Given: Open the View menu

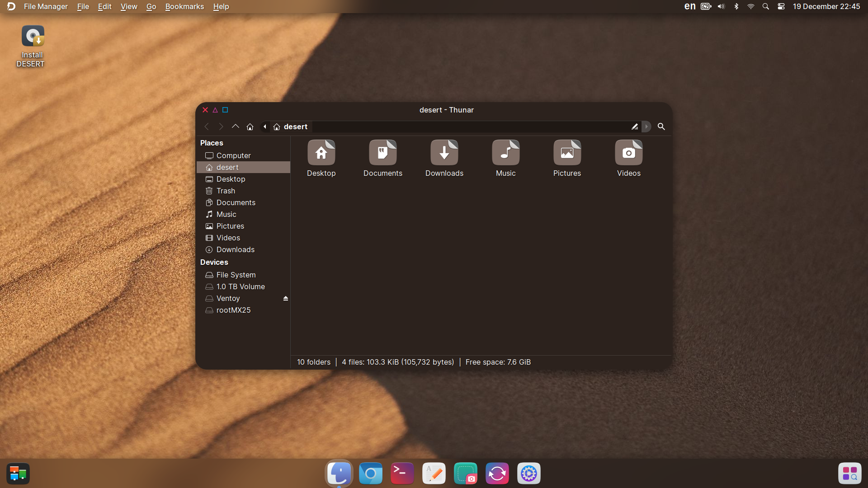Looking at the screenshot, I should [x=129, y=6].
